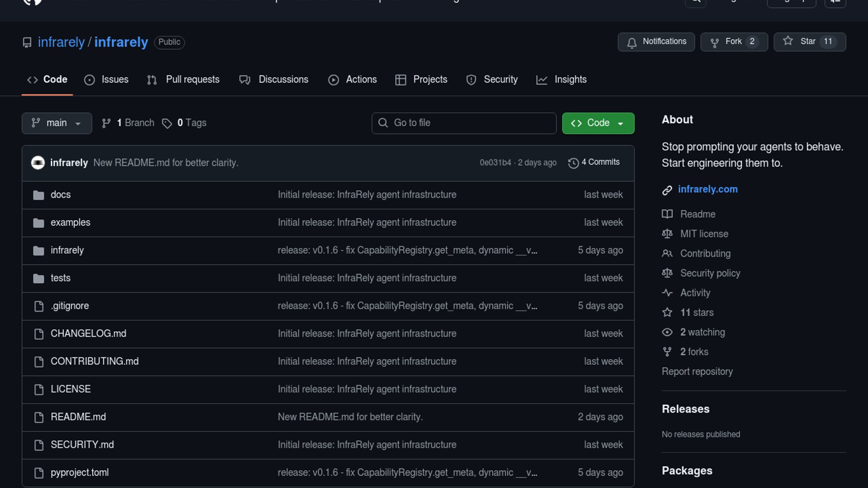The height and width of the screenshot is (488, 868).
Task: Click the Report repository link
Action: point(697,371)
